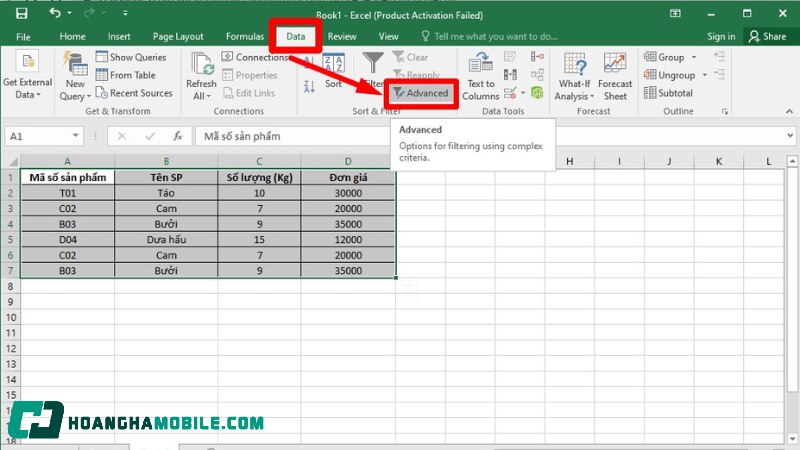
Task: Switch to the Insert tab
Action: 119,36
